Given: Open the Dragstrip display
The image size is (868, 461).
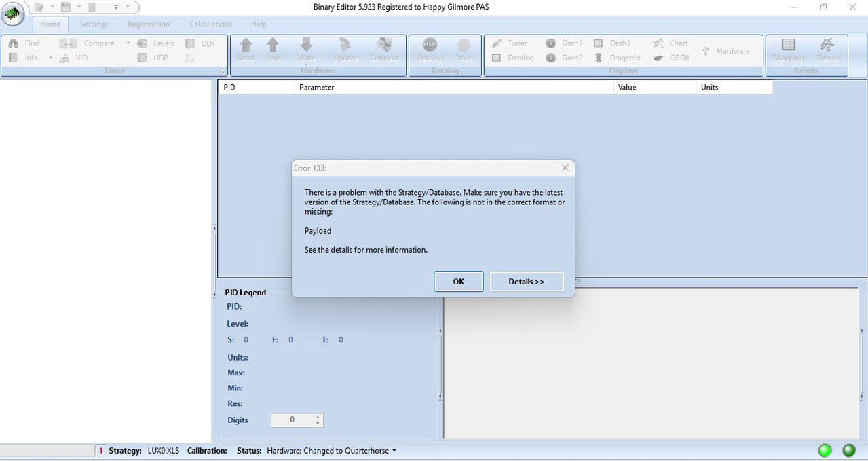Looking at the screenshot, I should pos(598,58).
